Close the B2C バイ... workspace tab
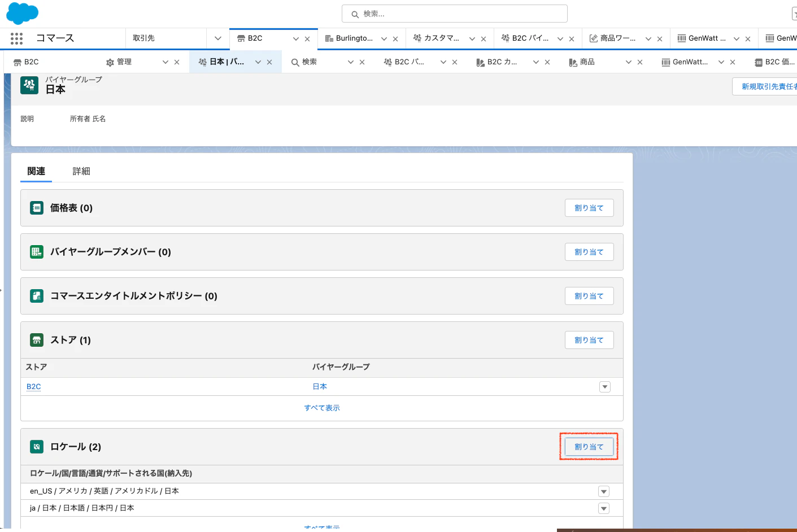Image resolution: width=797 pixels, height=532 pixels. pyautogui.click(x=572, y=39)
